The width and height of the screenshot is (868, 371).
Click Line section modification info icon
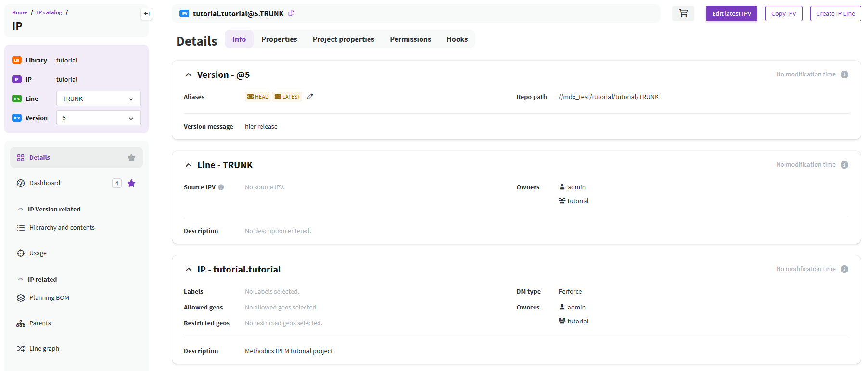[x=844, y=165]
